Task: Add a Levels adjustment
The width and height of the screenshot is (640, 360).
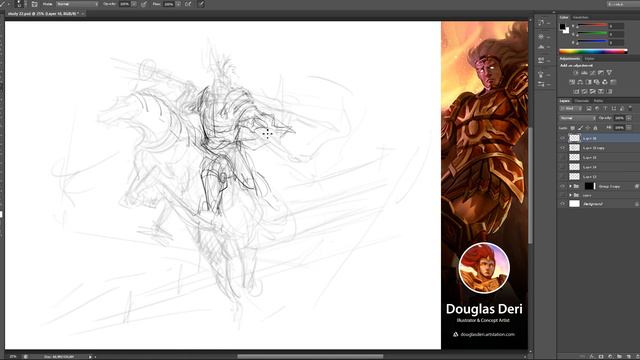Action: [x=584, y=73]
